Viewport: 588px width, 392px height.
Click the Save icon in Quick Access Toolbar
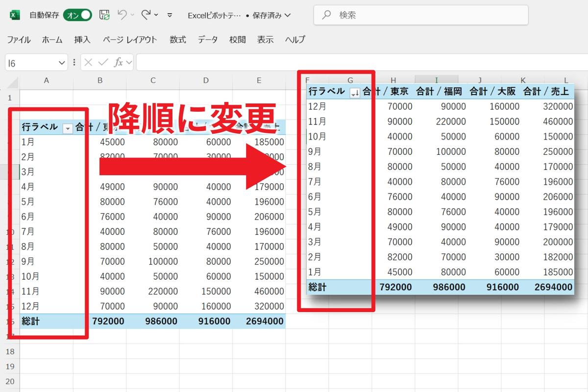pyautogui.click(x=103, y=15)
